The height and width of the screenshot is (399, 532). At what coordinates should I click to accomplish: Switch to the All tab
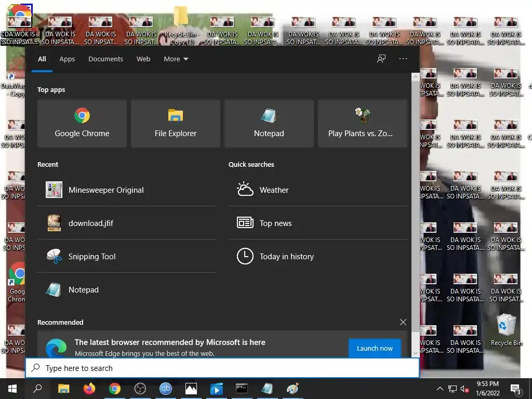tap(42, 59)
